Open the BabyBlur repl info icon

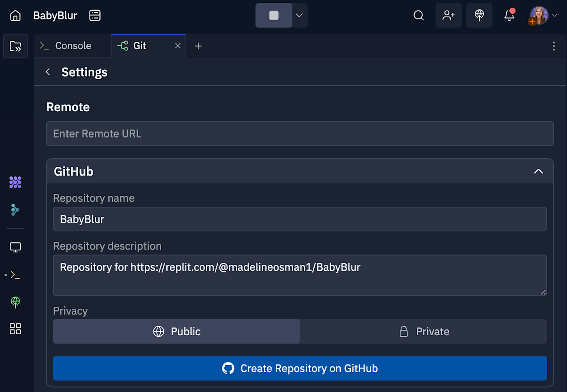(95, 15)
